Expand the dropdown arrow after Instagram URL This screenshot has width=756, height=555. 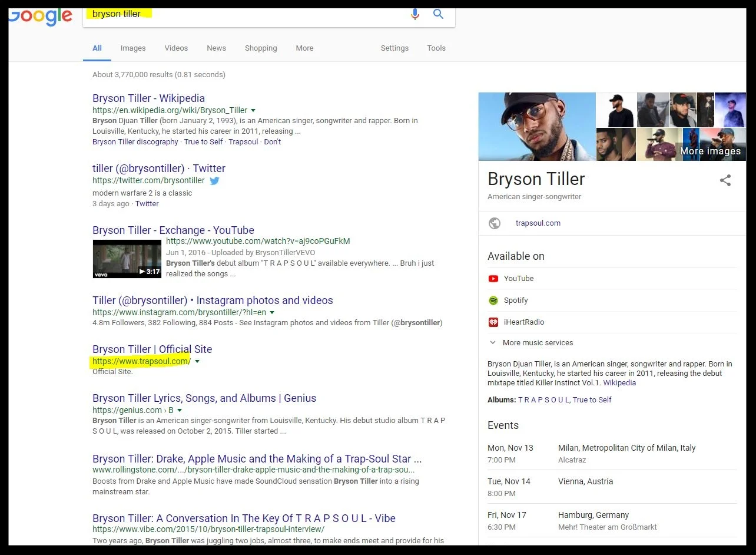tap(272, 313)
